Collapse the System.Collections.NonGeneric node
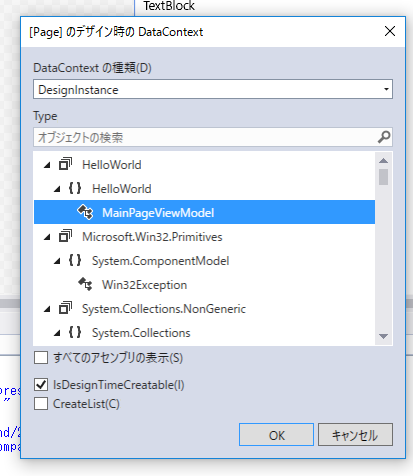 point(47,309)
